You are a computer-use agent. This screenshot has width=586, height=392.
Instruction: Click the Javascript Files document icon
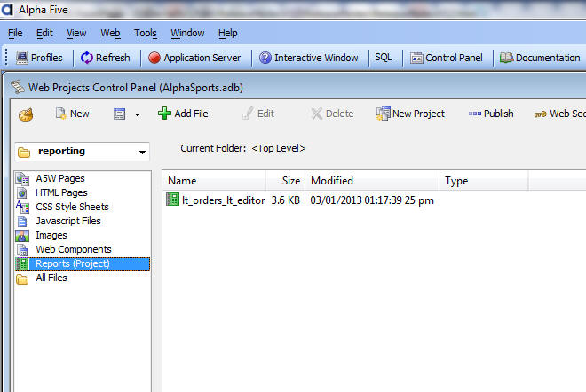(22, 222)
